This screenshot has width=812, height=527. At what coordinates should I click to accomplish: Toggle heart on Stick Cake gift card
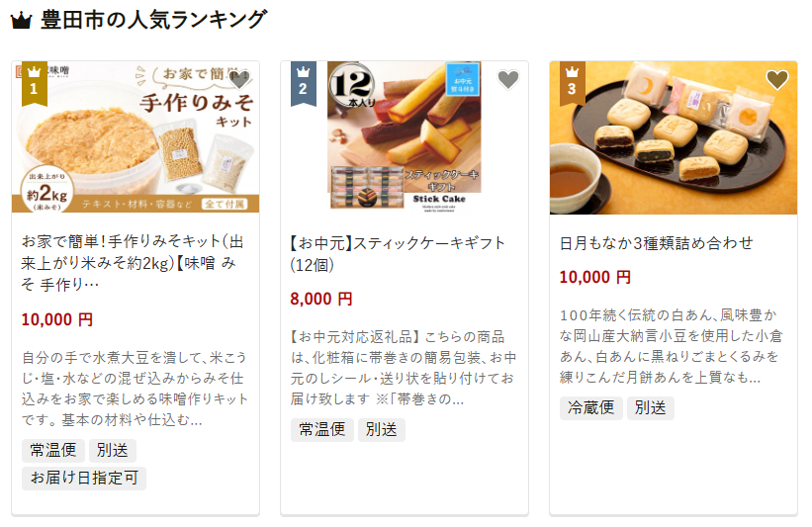coord(508,79)
